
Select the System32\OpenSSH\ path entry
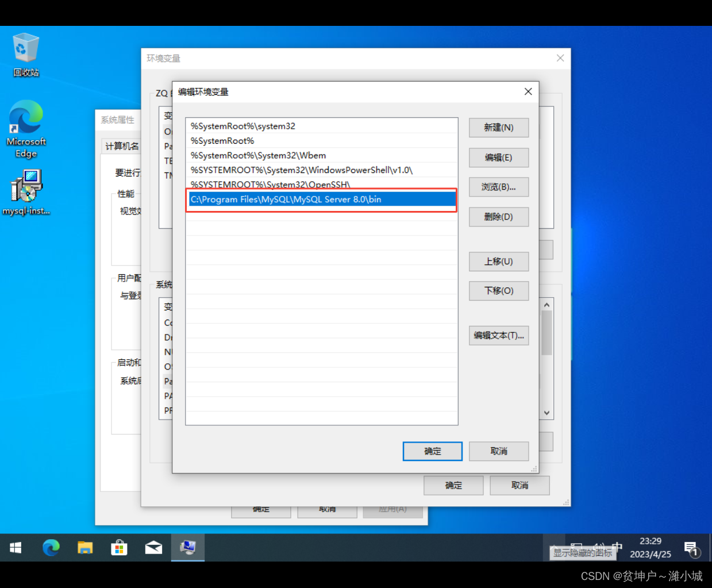click(x=322, y=185)
